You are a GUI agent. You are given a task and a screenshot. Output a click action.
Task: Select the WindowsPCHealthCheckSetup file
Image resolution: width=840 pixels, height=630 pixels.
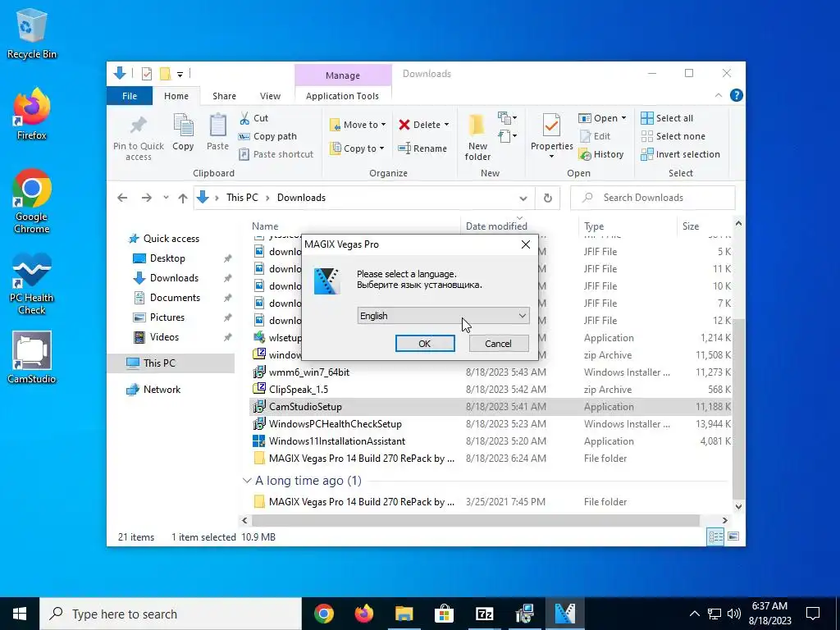click(x=336, y=424)
